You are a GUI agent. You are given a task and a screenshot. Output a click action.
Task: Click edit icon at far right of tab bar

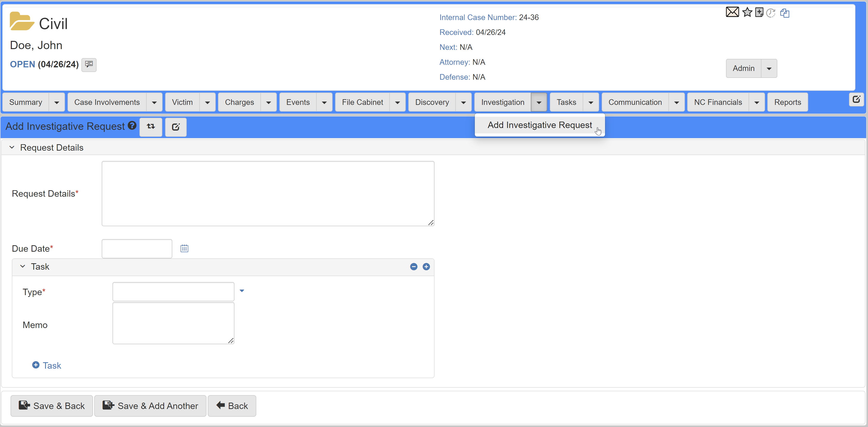(x=856, y=99)
